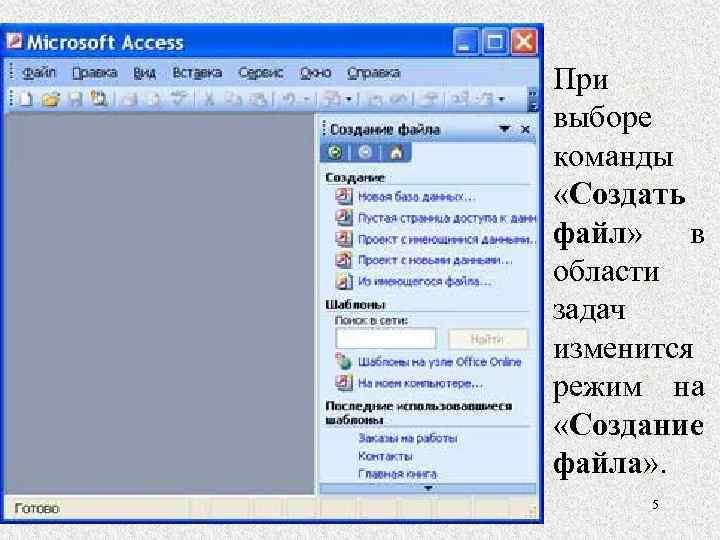
Task: Open the Правка menu
Action: coord(95,73)
